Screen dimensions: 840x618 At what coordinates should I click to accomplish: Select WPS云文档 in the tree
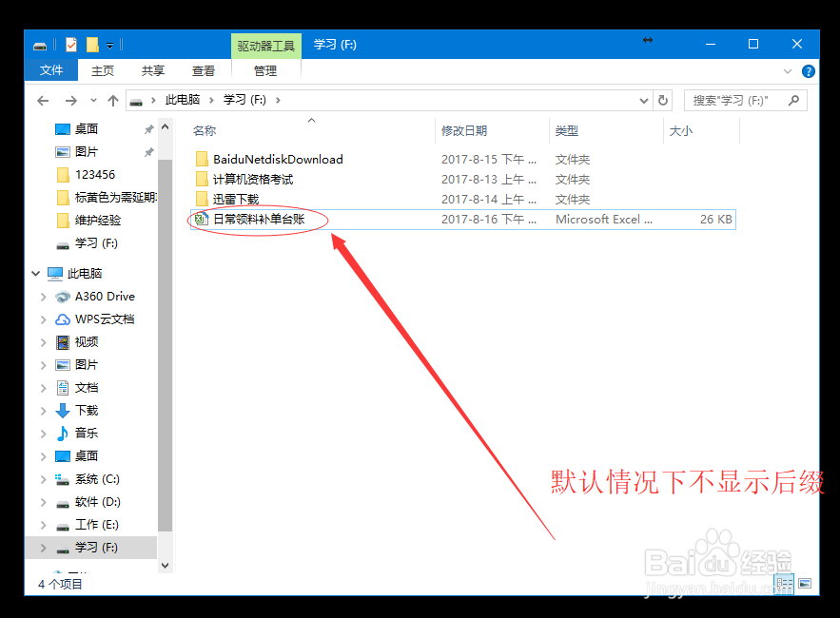click(105, 319)
